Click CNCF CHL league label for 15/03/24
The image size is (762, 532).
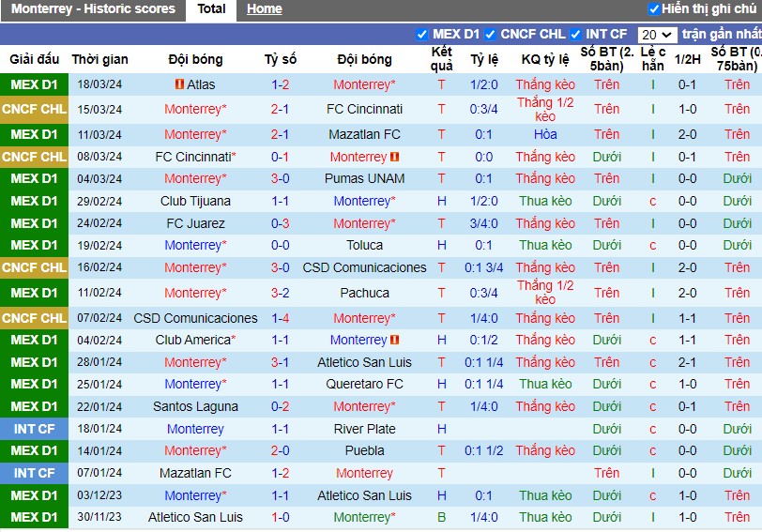point(34,109)
